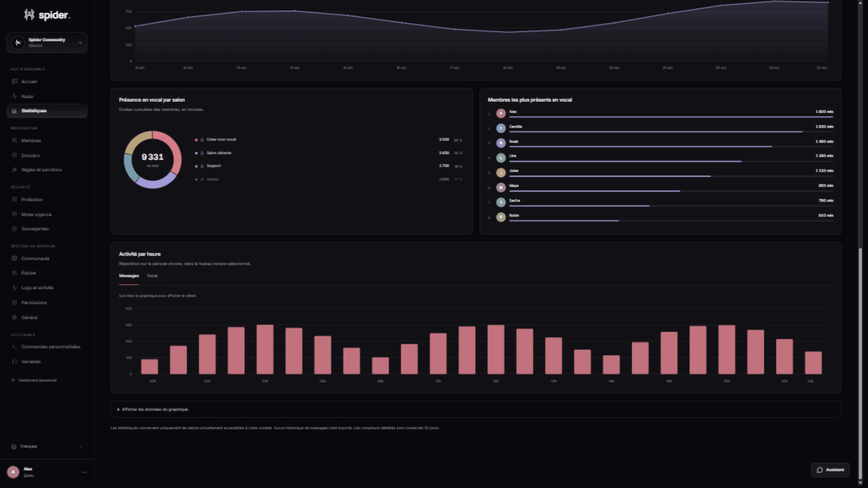
Task: Click the Autres legend row
Action: 328,179
